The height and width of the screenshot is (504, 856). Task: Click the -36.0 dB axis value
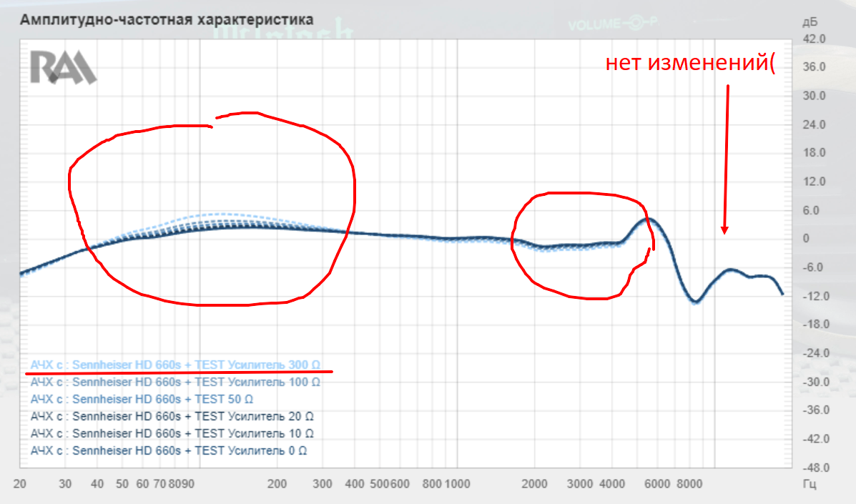816,410
